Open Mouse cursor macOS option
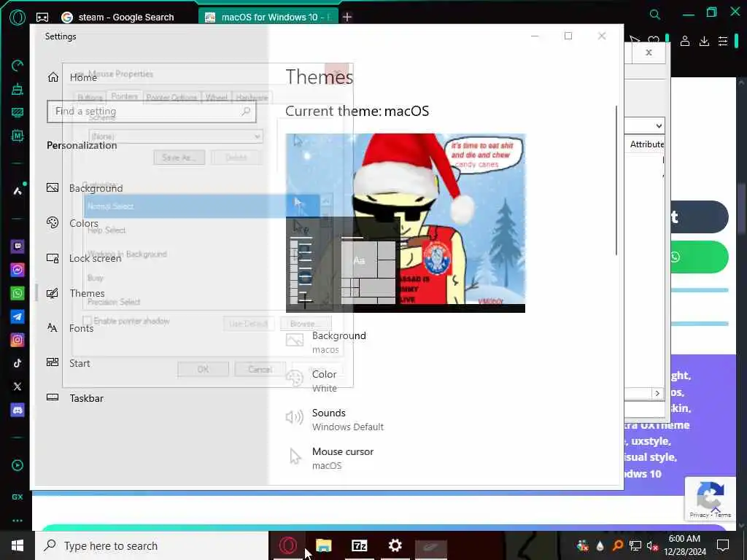Image resolution: width=747 pixels, height=560 pixels. coord(330,458)
